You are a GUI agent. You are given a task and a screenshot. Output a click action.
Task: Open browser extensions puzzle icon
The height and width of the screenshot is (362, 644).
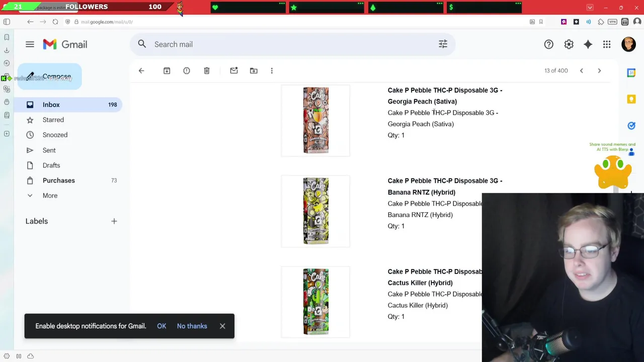click(x=601, y=22)
